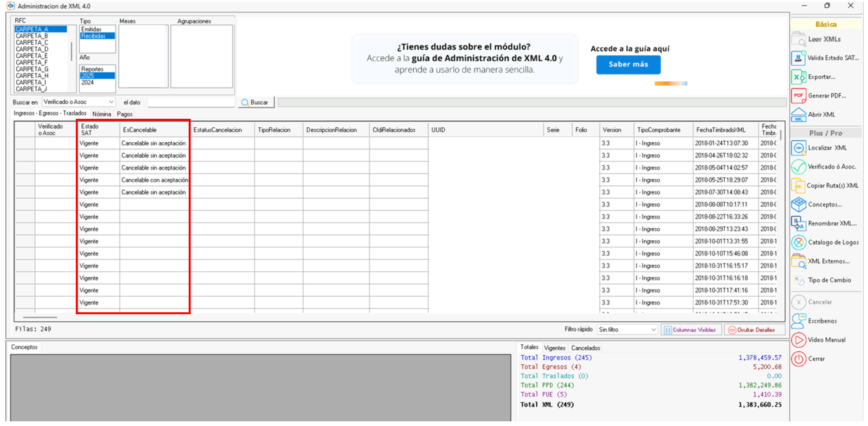Open the Catalogo de Logos

pyautogui.click(x=798, y=242)
